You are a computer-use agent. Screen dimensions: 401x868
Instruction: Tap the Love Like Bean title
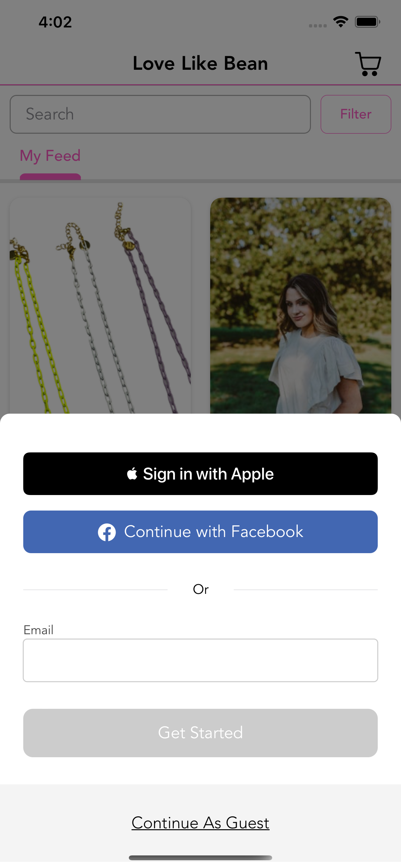point(200,64)
